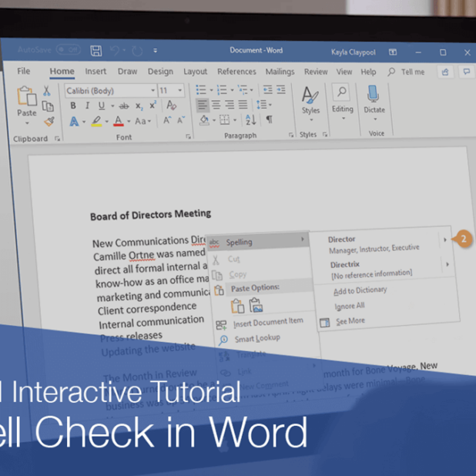Click the Share icon in ribbon

point(445,72)
